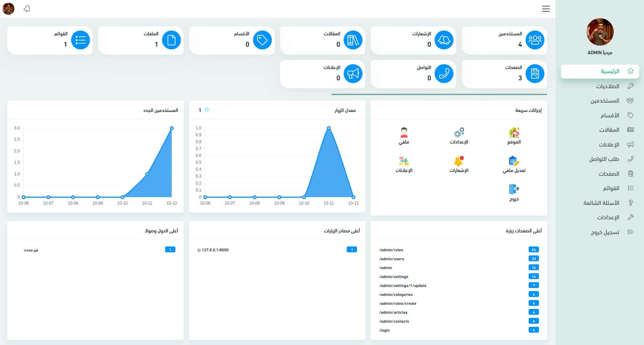Toggle the visitor rate chart legend dot
This screenshot has height=345, width=644.
point(207,110)
